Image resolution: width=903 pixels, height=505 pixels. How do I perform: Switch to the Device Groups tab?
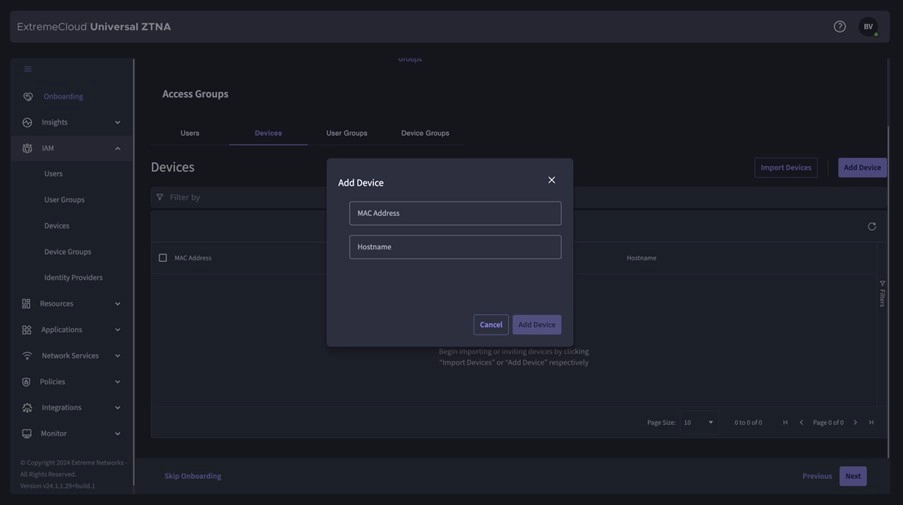click(425, 133)
